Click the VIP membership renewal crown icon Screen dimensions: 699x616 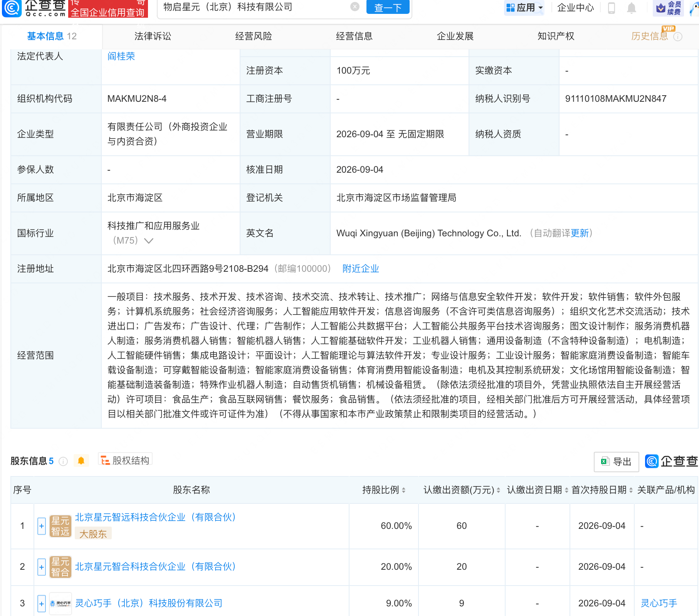click(669, 8)
